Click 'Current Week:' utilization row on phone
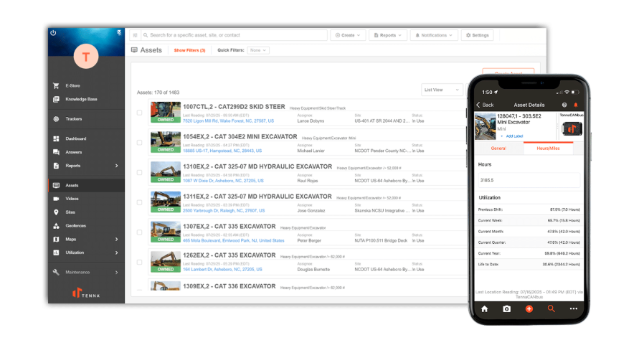Screen dimensions: 644x340 click(x=529, y=220)
